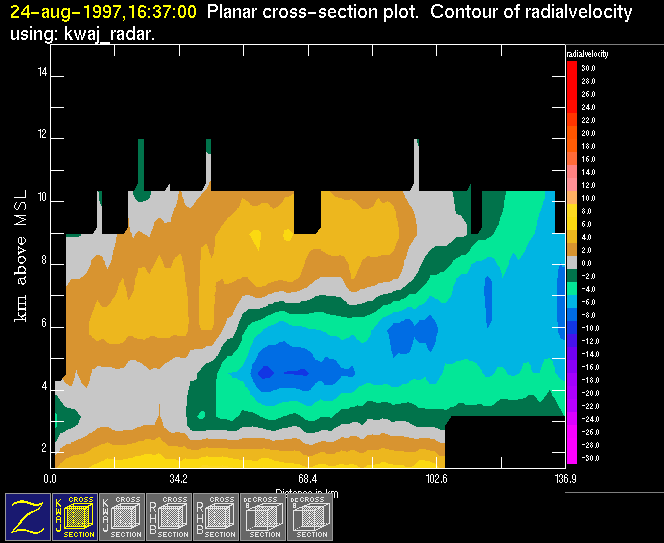Open the first DE B cross section icon
This screenshot has height=543, width=664.
265,516
